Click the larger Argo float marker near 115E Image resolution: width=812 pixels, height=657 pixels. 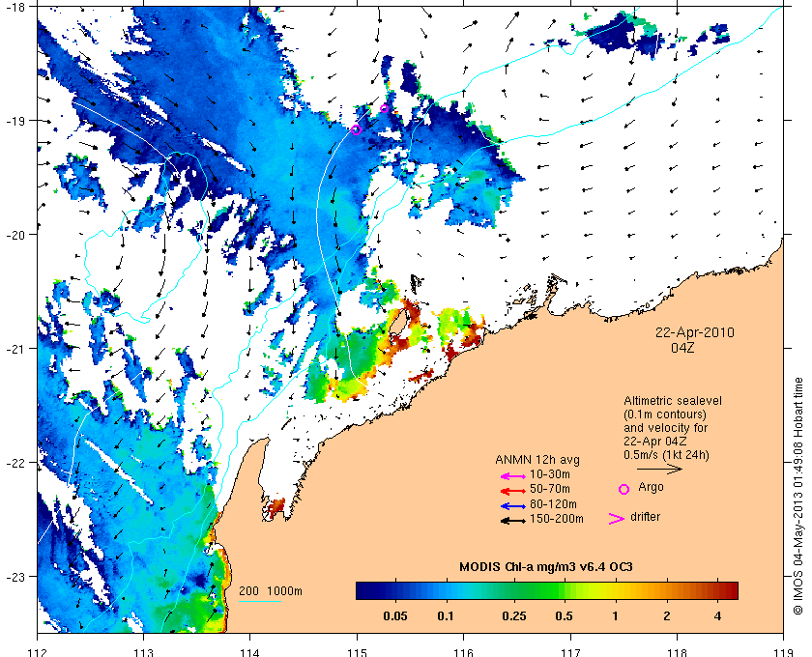356,129
